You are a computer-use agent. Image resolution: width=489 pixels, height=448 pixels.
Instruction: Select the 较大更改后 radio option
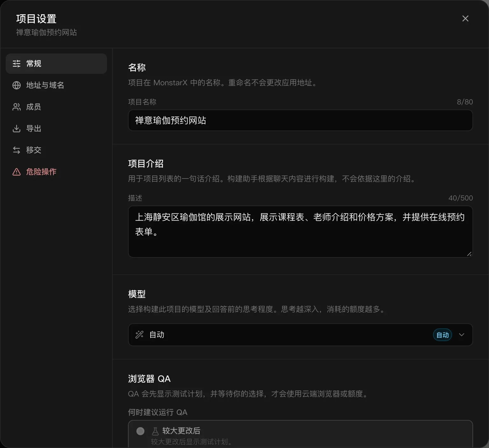tap(140, 431)
